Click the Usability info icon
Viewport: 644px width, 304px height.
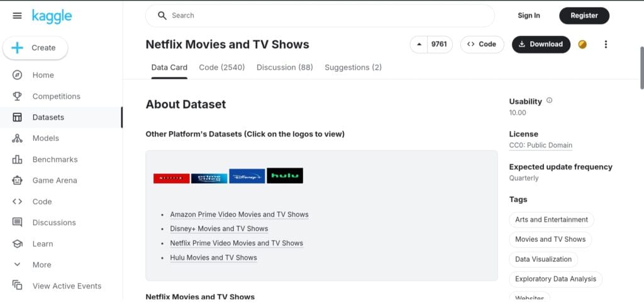click(x=549, y=101)
